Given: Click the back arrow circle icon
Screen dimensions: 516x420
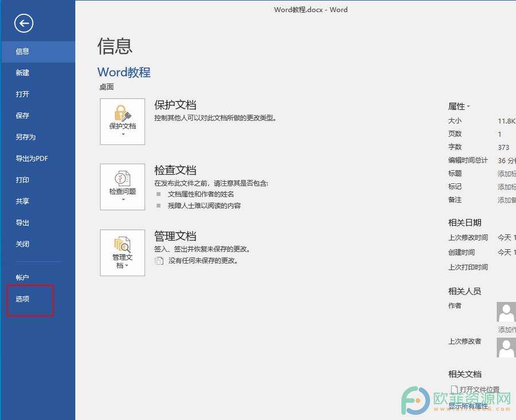Looking at the screenshot, I should coord(24,23).
